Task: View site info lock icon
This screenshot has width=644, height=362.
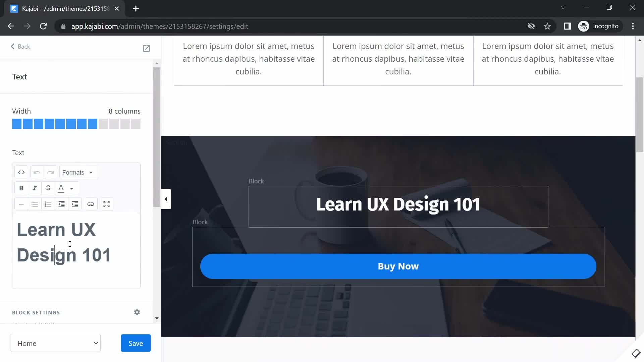Action: (x=63, y=26)
